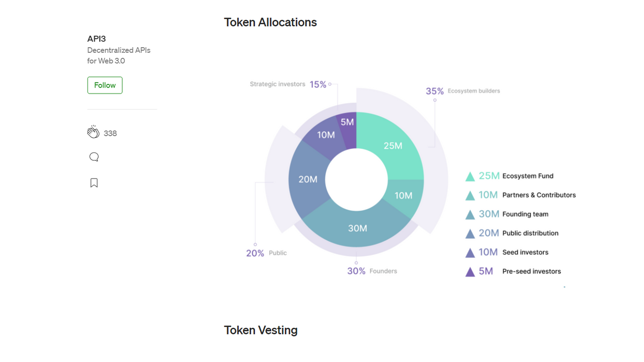Screen dimensions: 644x362
Task: Click the Token Vesting heading
Action: click(x=261, y=330)
